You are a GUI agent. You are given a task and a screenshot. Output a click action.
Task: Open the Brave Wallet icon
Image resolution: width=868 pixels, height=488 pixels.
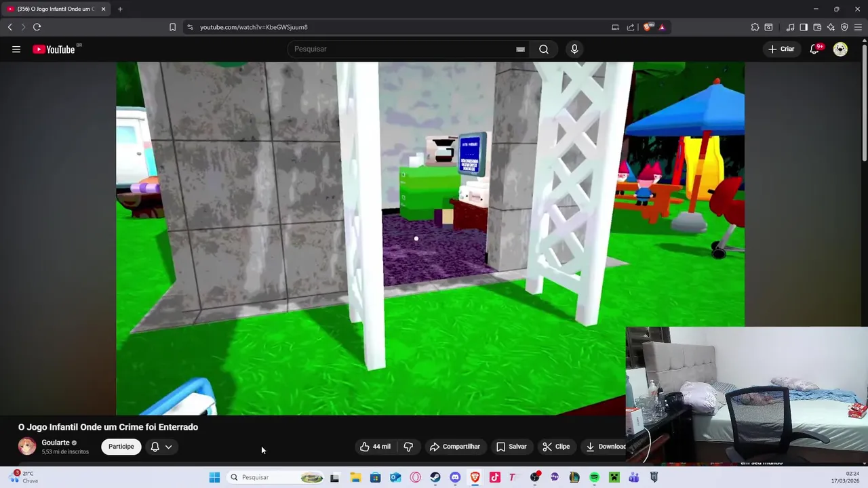tap(817, 27)
